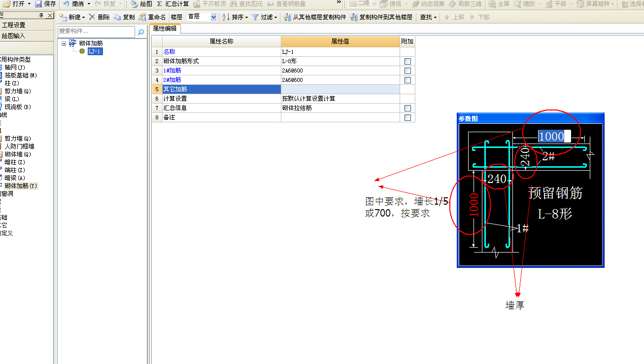Click the 平齐板顶 toolbar icon

[197, 4]
